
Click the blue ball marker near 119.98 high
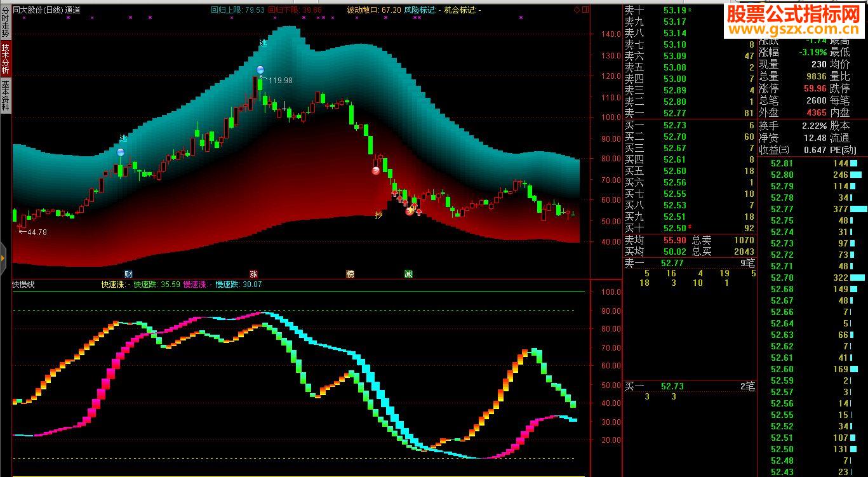[260, 69]
